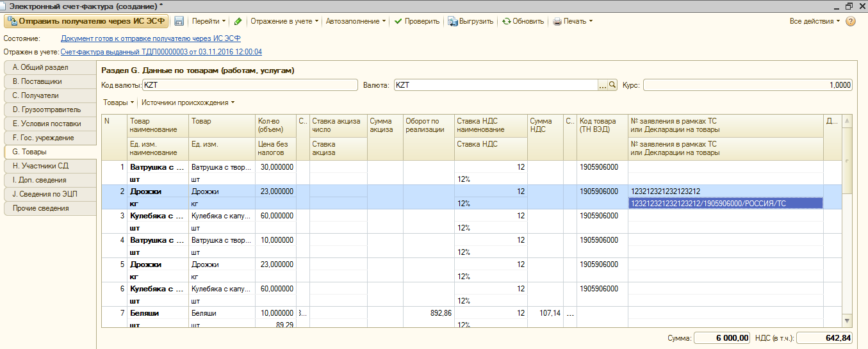
Task: Click Отправить получателю через ИС ЭСФ button
Action: click(x=86, y=21)
